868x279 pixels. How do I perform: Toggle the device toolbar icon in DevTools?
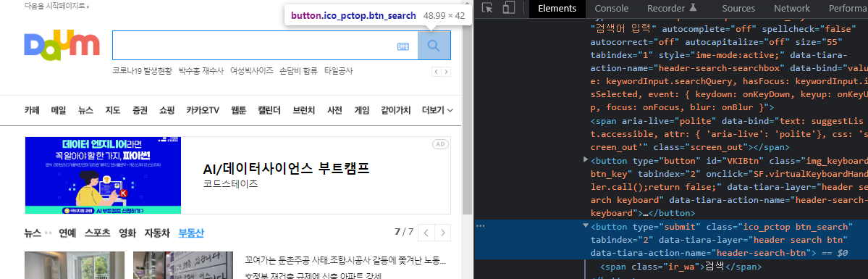509,8
